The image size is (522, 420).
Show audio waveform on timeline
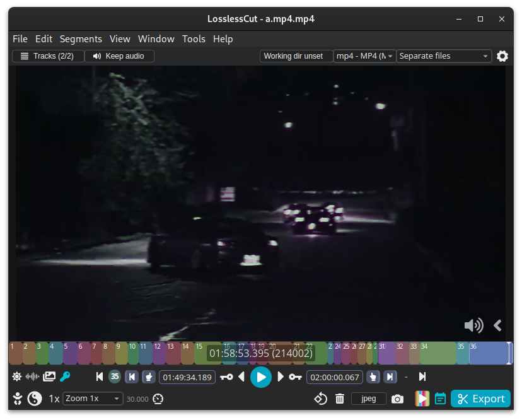32,376
